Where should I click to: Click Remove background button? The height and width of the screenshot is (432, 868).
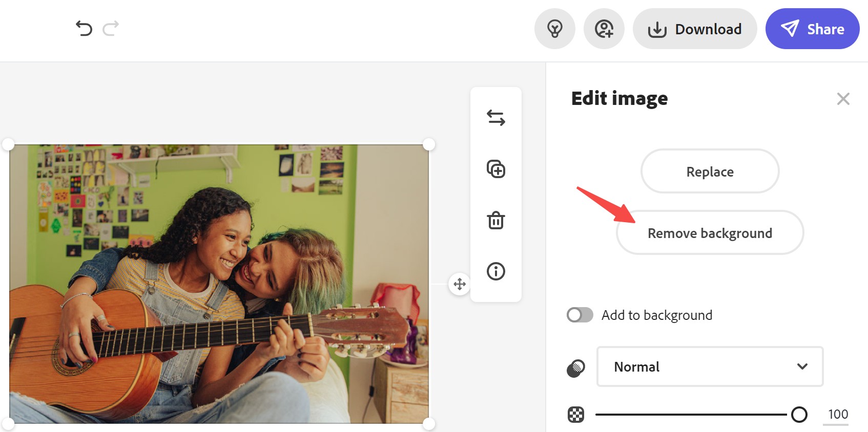(x=710, y=233)
